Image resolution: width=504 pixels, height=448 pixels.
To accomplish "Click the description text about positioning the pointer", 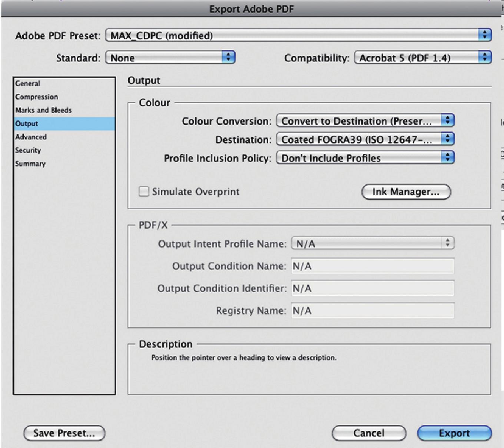I will 244,358.
